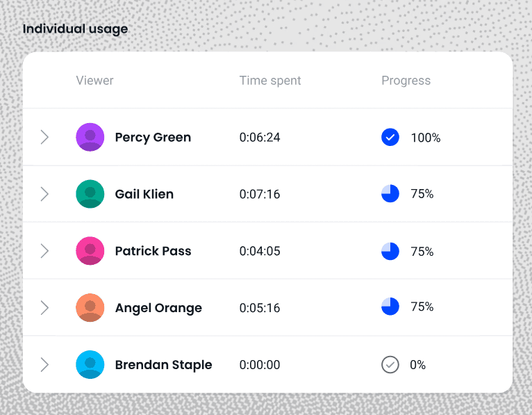
Task: Open Brendan Staple's name link
Action: (163, 365)
